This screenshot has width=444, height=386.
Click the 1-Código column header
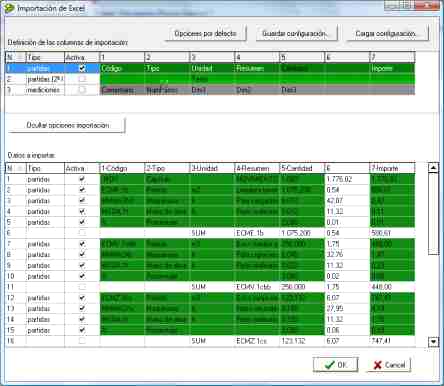122,168
